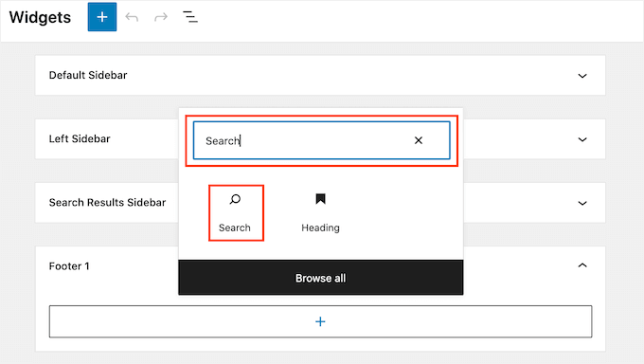Expand the Left Sidebar chevron
The image size is (644, 364).
[582, 139]
